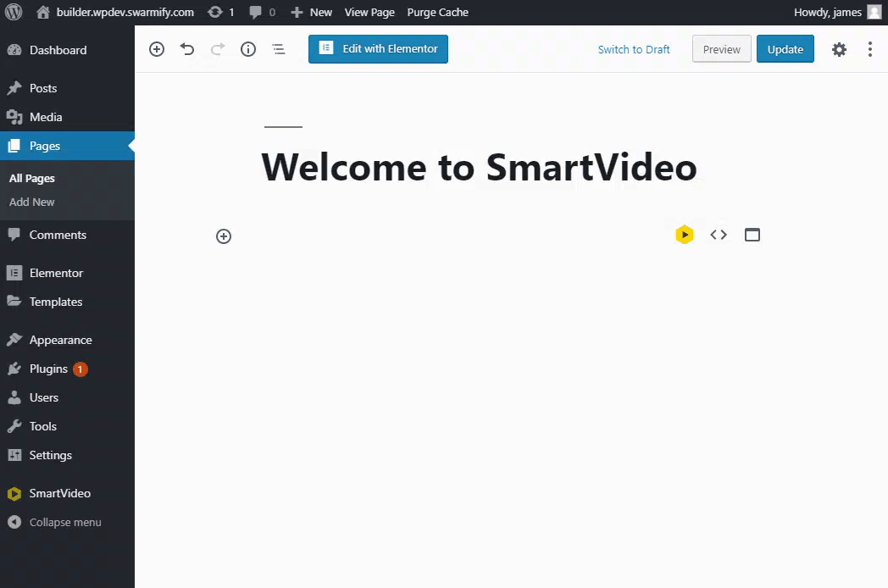The height and width of the screenshot is (588, 888).
Task: Click the Media camera icon in sidebar
Action: (14, 117)
